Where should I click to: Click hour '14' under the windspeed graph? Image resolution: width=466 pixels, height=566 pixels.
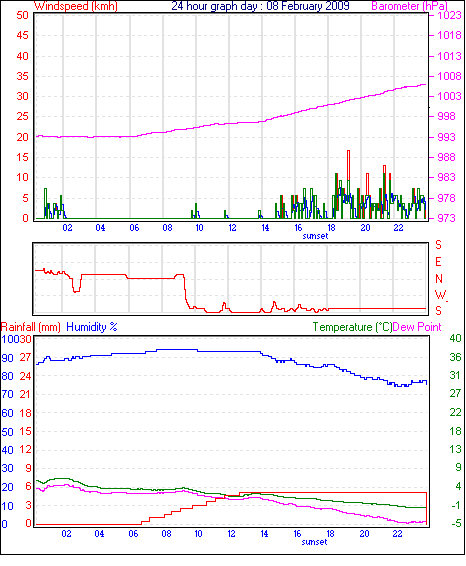tap(265, 228)
